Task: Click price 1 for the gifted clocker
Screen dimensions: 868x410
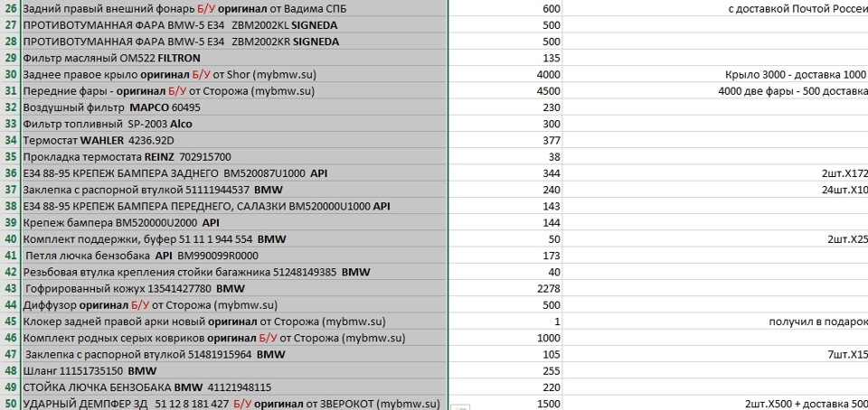Action: point(505,321)
